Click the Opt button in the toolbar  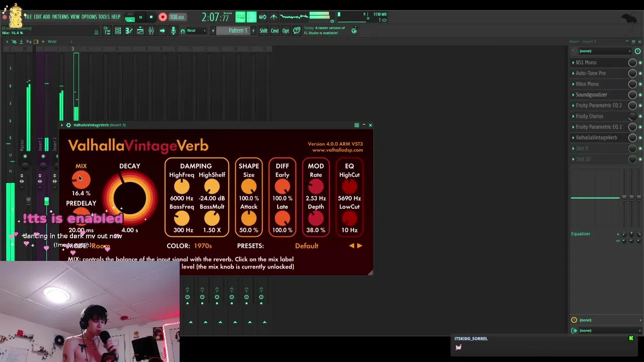click(x=286, y=31)
